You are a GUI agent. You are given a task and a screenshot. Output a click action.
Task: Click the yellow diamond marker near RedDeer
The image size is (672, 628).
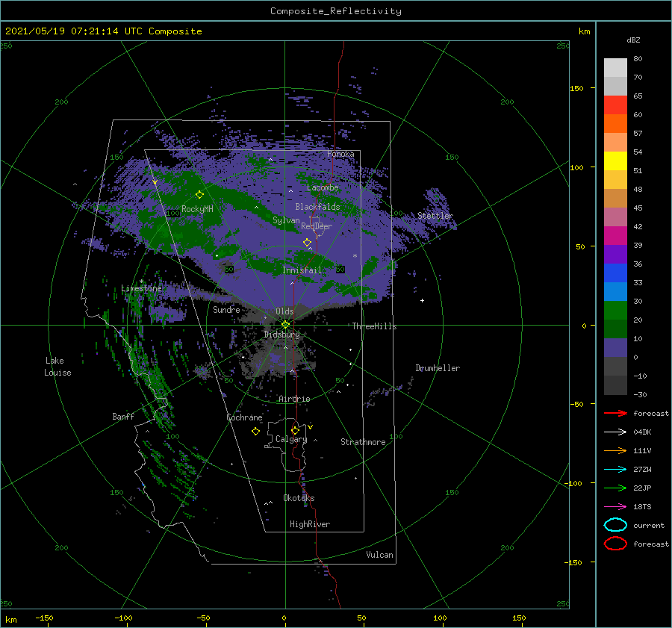307,243
